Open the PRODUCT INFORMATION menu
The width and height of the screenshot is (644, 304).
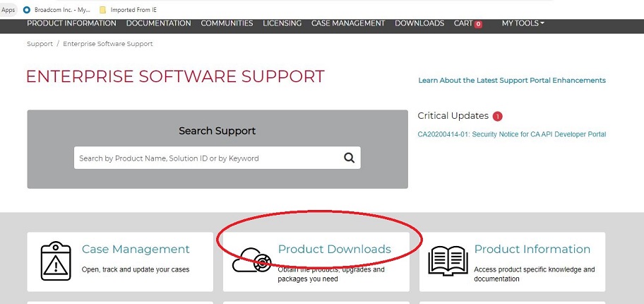point(71,23)
